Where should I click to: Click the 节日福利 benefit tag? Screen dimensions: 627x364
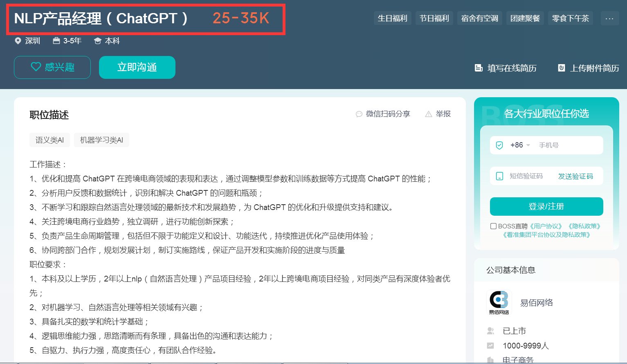coord(434,18)
